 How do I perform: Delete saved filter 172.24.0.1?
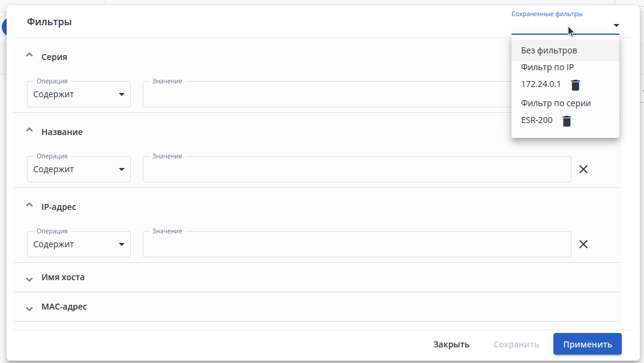click(576, 85)
